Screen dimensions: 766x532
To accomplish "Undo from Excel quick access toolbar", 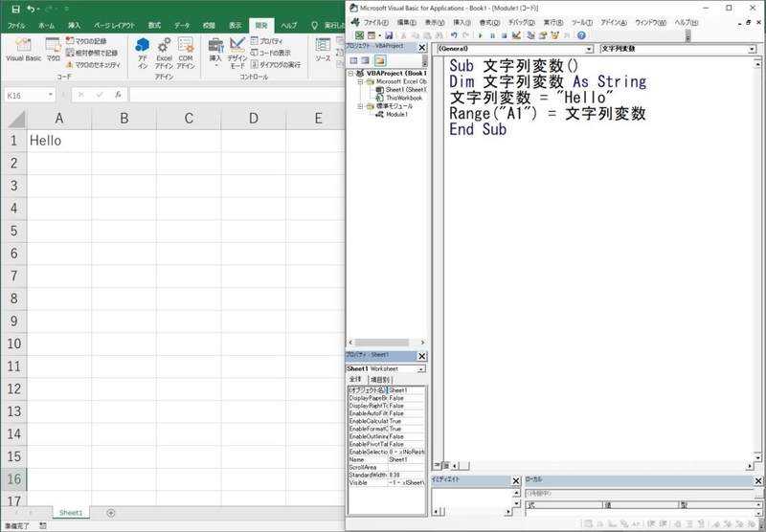I will pyautogui.click(x=31, y=9).
